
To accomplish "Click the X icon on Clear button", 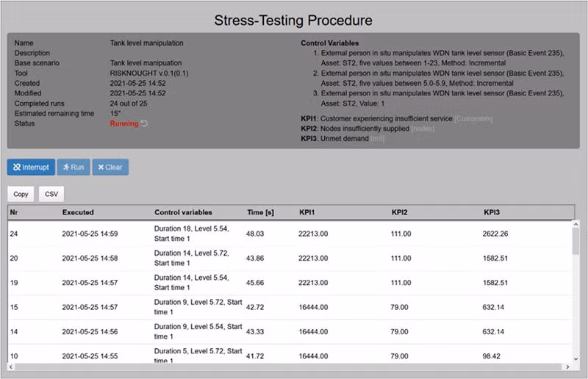I will point(101,167).
